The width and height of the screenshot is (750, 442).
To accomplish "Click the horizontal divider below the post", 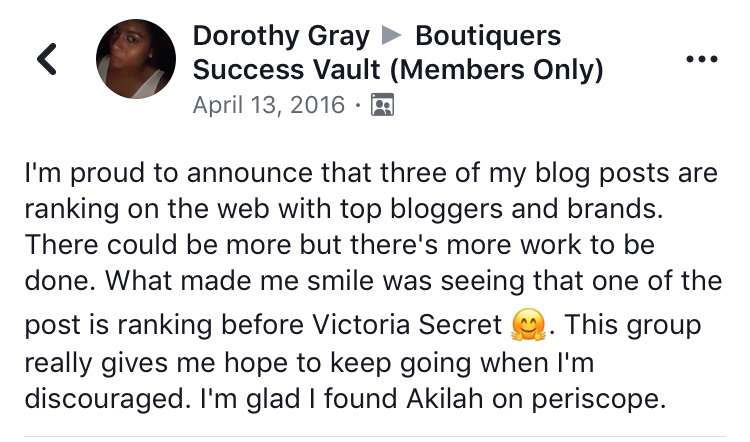I will 375,436.
